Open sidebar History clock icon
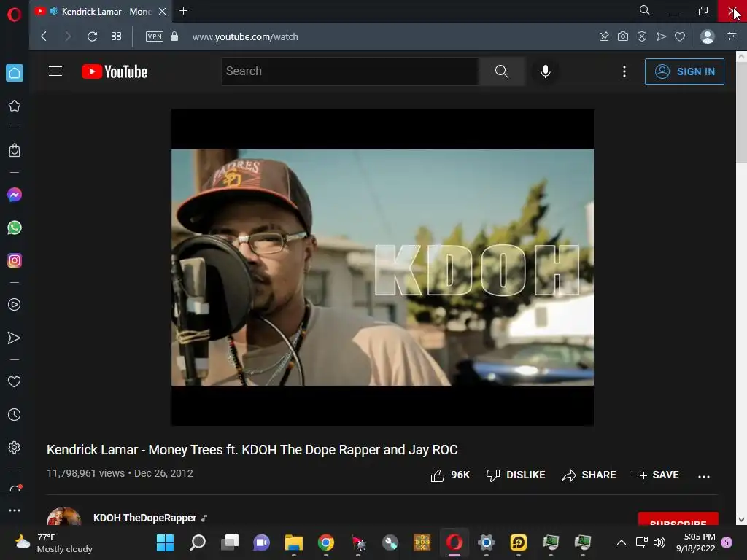Screen dimensions: 747x560 coord(15,415)
